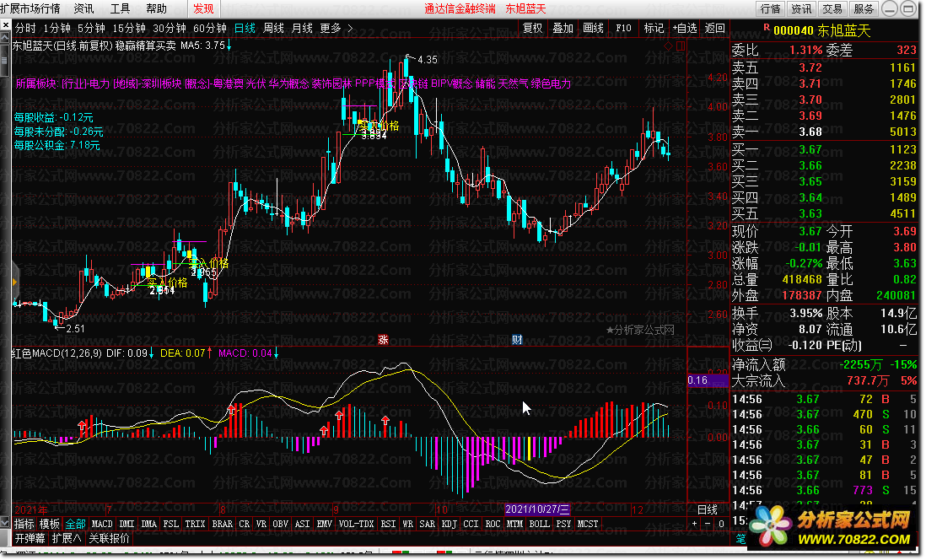This screenshot has width=926, height=560.
Task: Choose the TRIX indicator
Action: click(195, 524)
